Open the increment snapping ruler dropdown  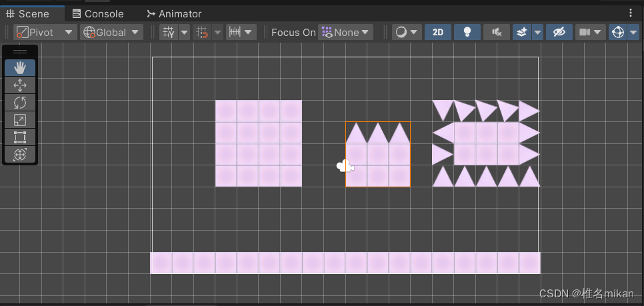click(241, 32)
